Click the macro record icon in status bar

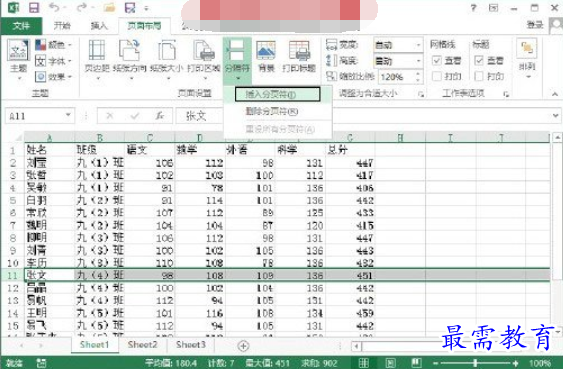click(42, 363)
